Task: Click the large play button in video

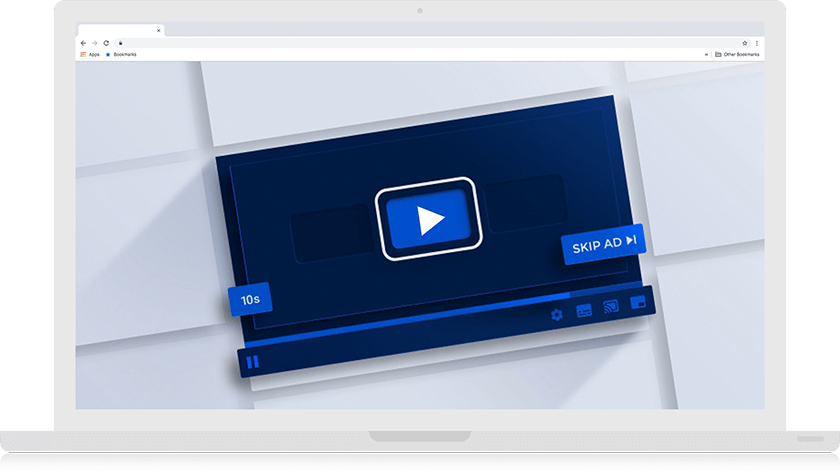Action: click(x=429, y=219)
